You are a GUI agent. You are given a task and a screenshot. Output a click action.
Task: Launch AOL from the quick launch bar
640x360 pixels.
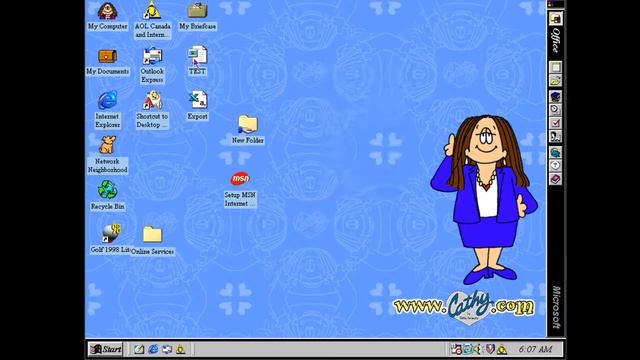pos(180,349)
